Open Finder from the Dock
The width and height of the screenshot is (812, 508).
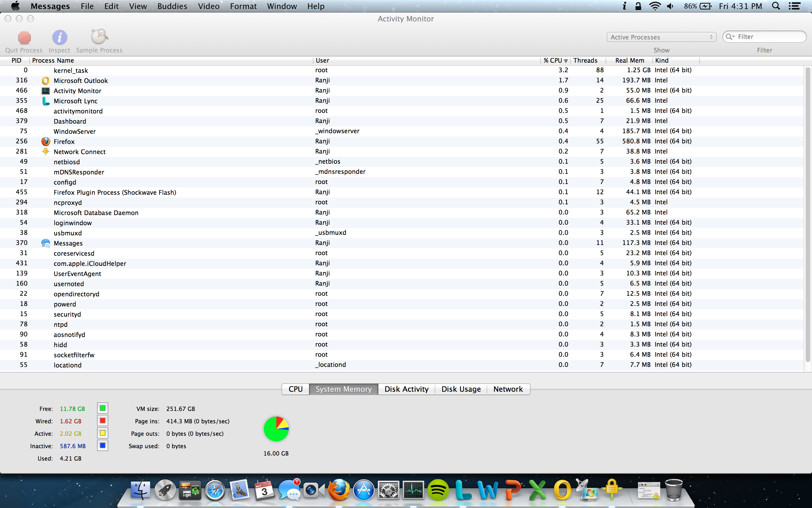tap(140, 490)
